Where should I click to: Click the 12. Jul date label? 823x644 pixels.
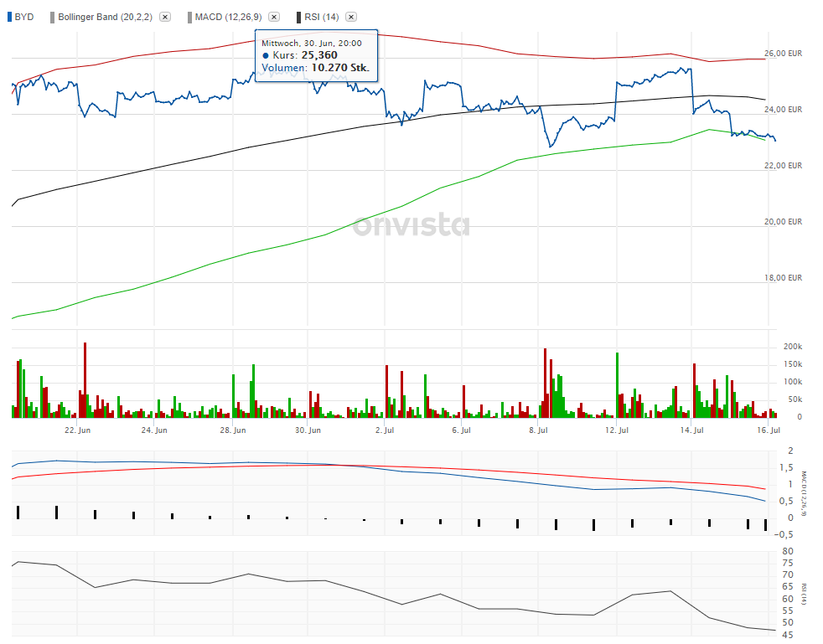[x=617, y=430]
